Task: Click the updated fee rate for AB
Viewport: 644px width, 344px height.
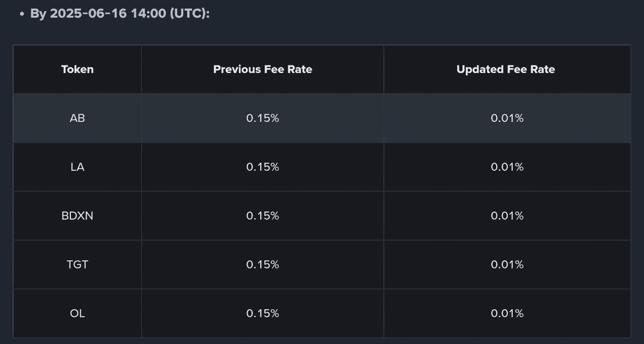Action: pyautogui.click(x=507, y=118)
